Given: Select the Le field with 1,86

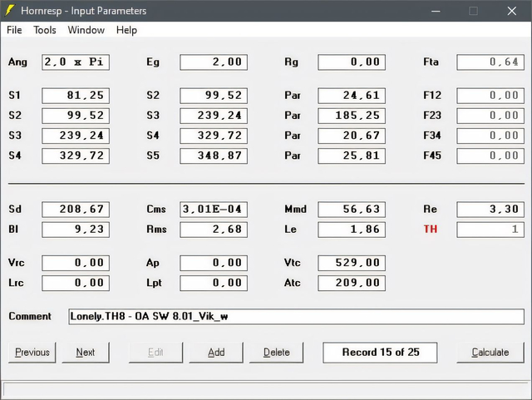Looking at the screenshot, I should click(x=352, y=230).
